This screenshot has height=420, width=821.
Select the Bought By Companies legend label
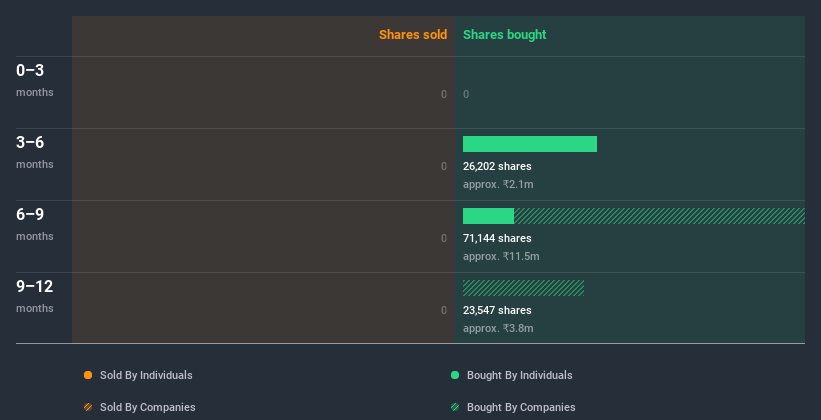(521, 407)
